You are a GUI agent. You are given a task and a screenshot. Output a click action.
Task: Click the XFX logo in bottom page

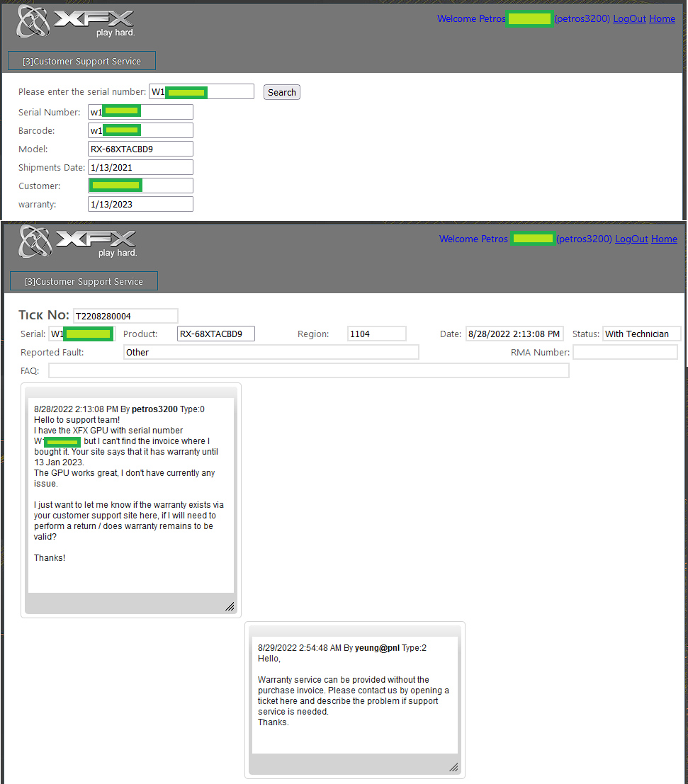pyautogui.click(x=77, y=242)
